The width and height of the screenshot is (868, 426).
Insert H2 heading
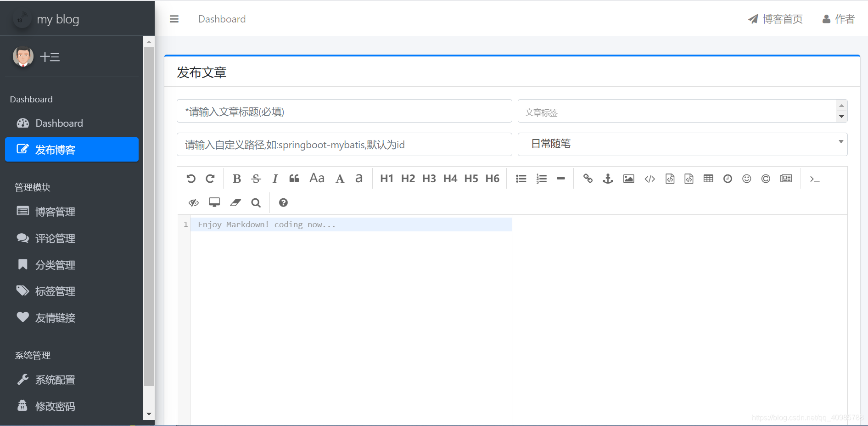408,179
